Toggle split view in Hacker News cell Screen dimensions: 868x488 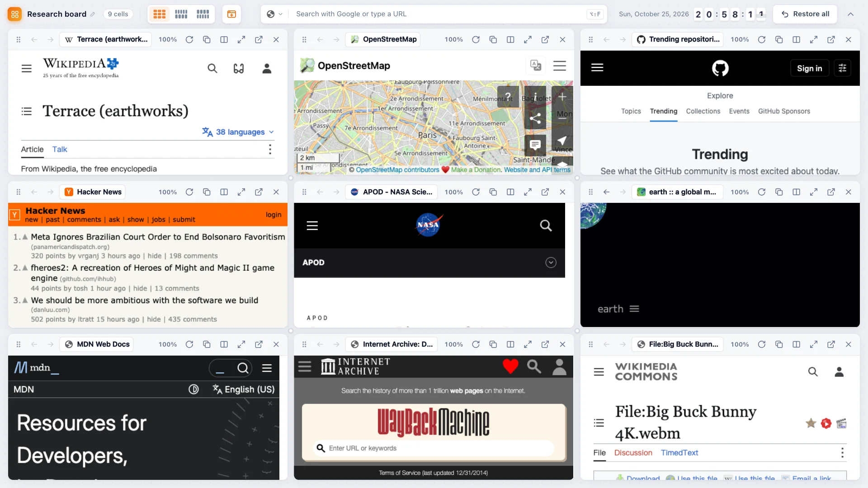pos(224,192)
